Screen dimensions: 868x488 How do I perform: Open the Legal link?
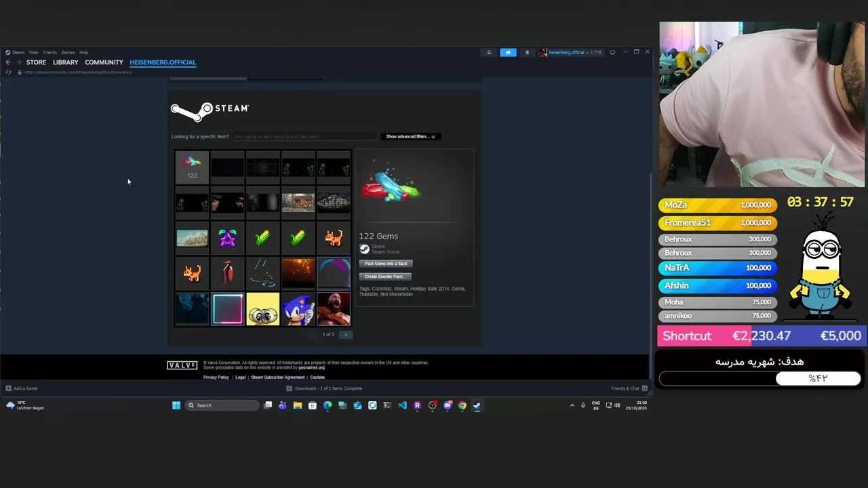(x=240, y=378)
